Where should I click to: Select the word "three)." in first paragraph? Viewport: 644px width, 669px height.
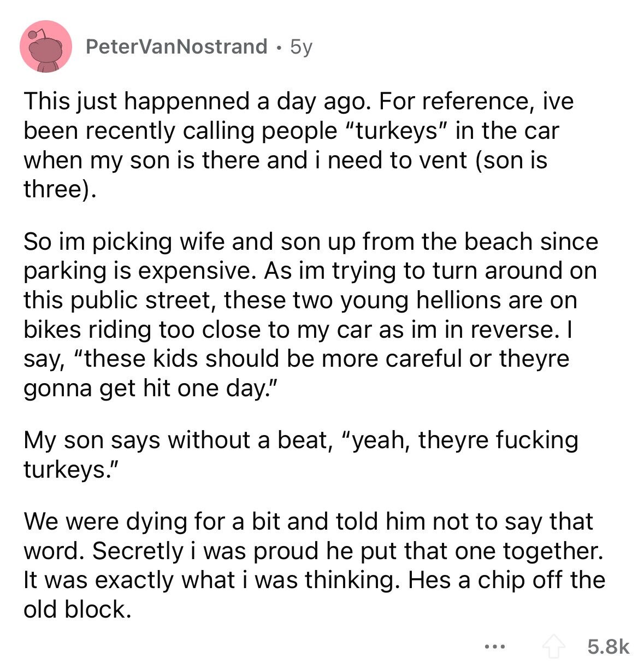click(x=59, y=189)
